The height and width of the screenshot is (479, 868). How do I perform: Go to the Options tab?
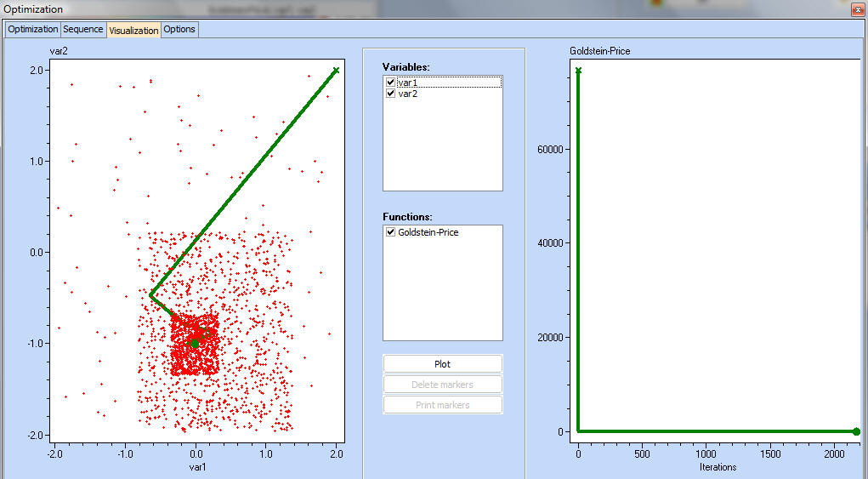[179, 29]
